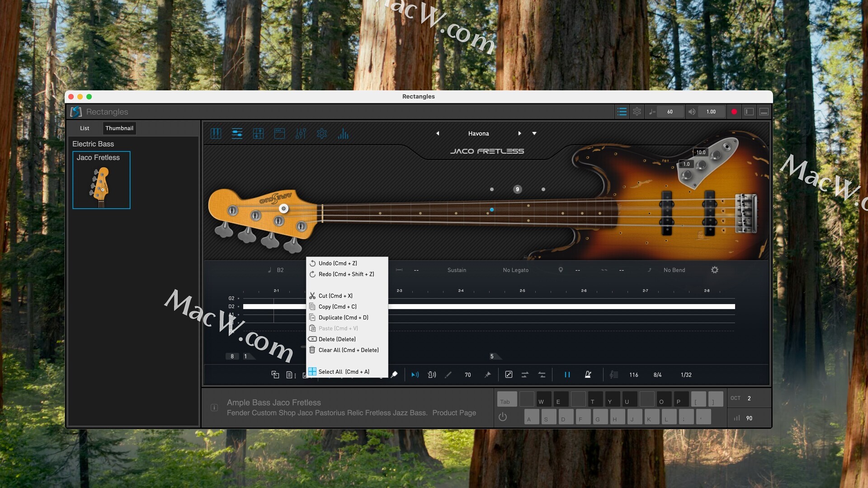868x488 pixels.
Task: Click the position pin marker icon
Action: pos(561,270)
